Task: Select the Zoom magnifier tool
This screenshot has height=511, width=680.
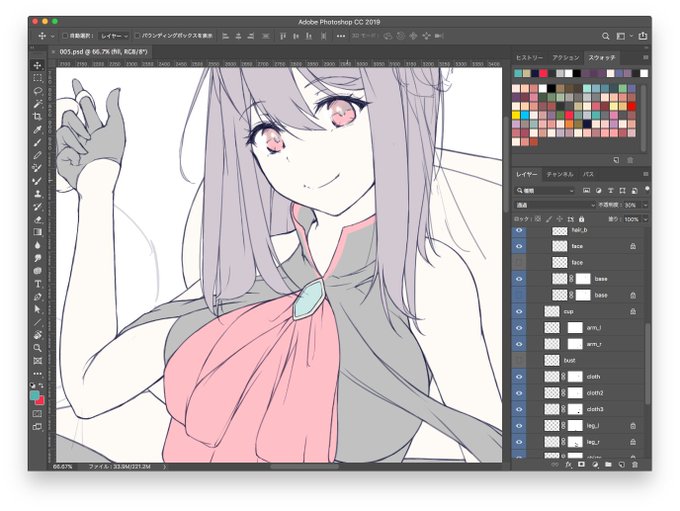Action: [38, 348]
